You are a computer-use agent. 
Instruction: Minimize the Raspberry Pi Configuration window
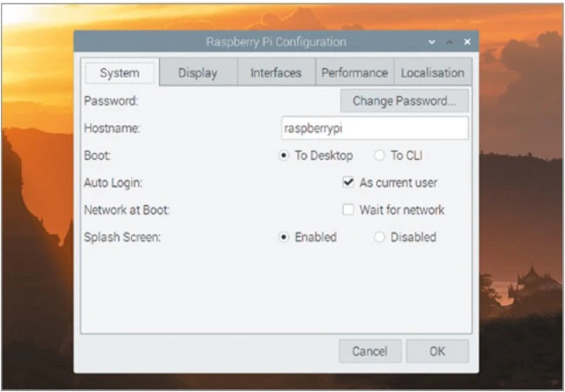click(x=431, y=42)
